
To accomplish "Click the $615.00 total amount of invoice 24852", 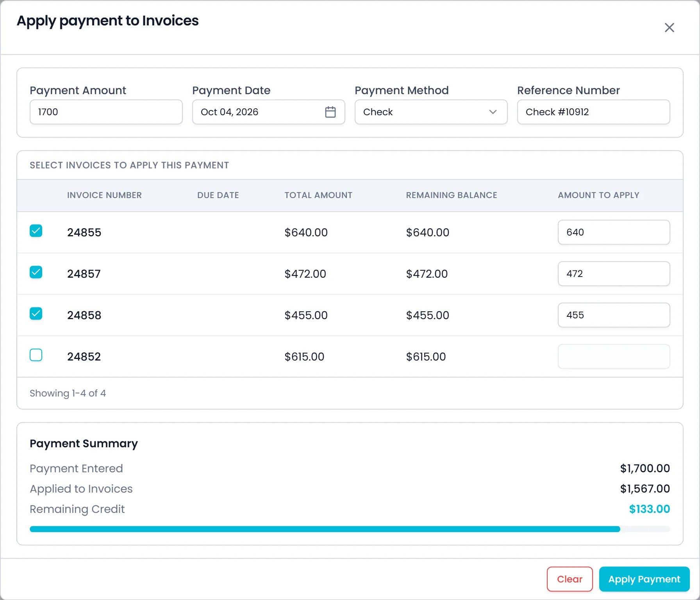I will click(x=304, y=357).
